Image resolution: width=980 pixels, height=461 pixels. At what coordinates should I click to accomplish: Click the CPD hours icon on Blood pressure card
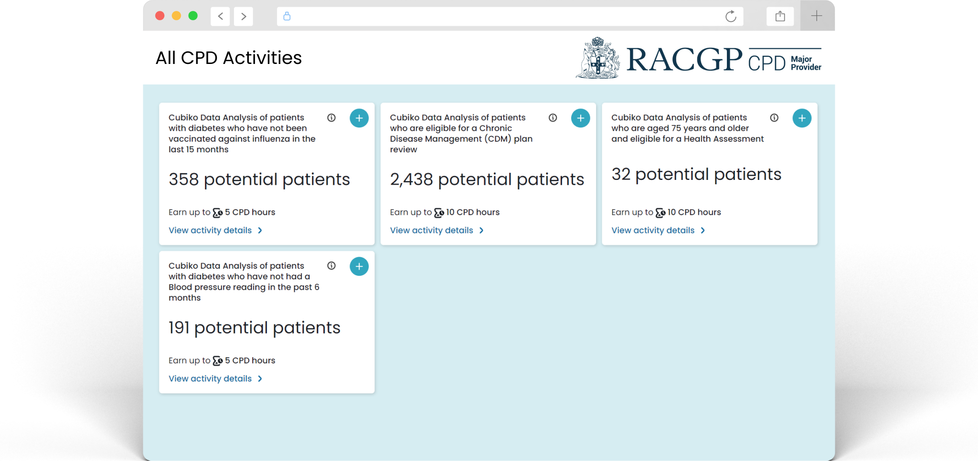click(218, 361)
